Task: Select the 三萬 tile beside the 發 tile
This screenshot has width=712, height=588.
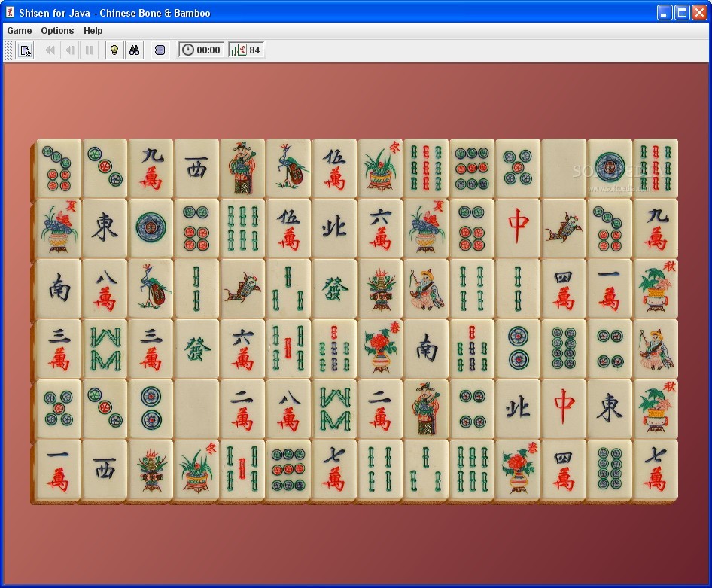Action: [151, 349]
